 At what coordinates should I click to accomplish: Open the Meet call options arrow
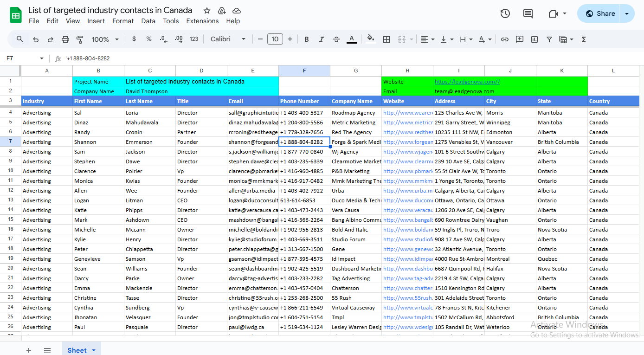click(565, 13)
